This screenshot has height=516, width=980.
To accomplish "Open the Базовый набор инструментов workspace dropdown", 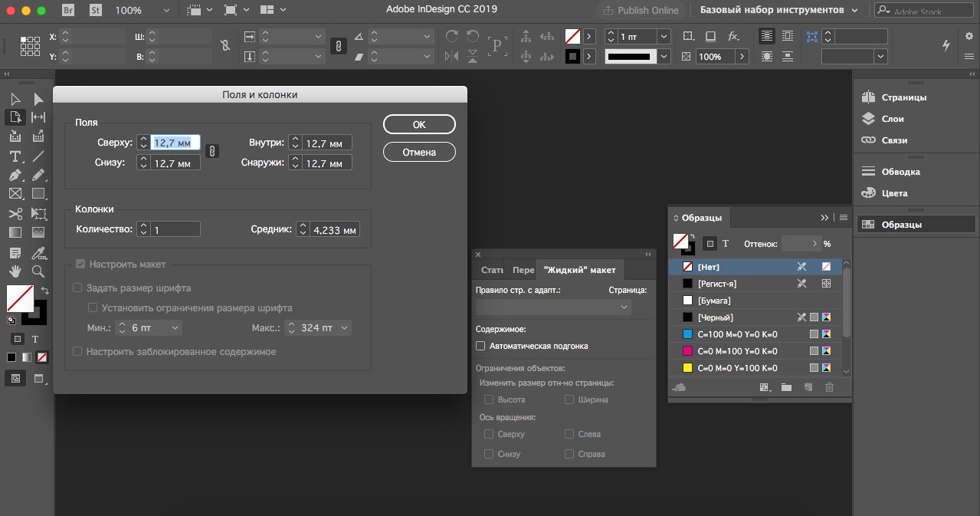I will 779,10.
